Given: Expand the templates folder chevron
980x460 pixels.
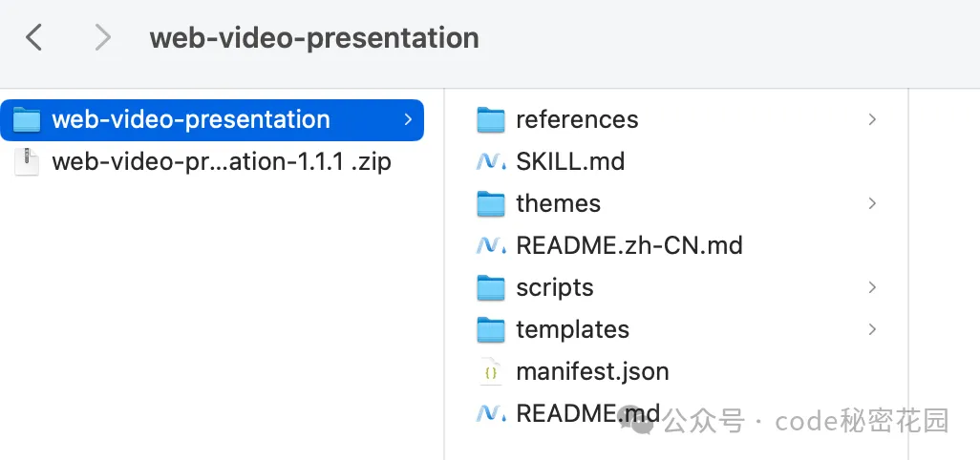Looking at the screenshot, I should coord(872,329).
